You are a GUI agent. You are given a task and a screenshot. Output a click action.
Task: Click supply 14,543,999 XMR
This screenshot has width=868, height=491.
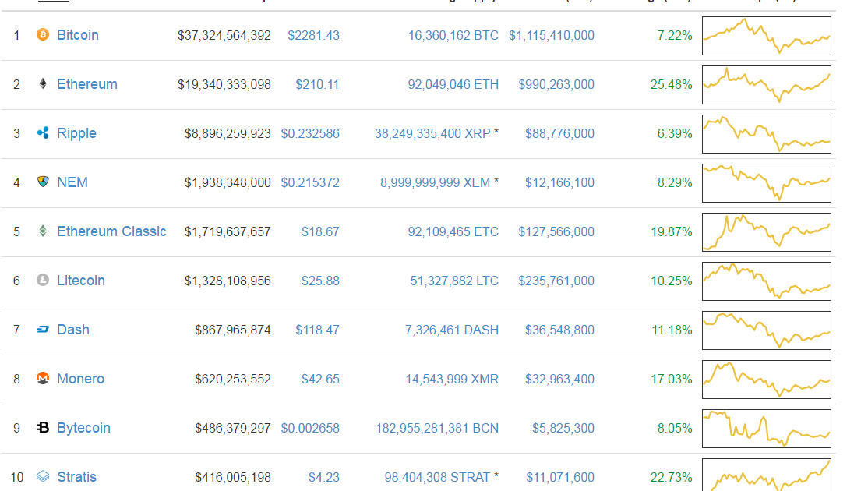[x=452, y=380]
